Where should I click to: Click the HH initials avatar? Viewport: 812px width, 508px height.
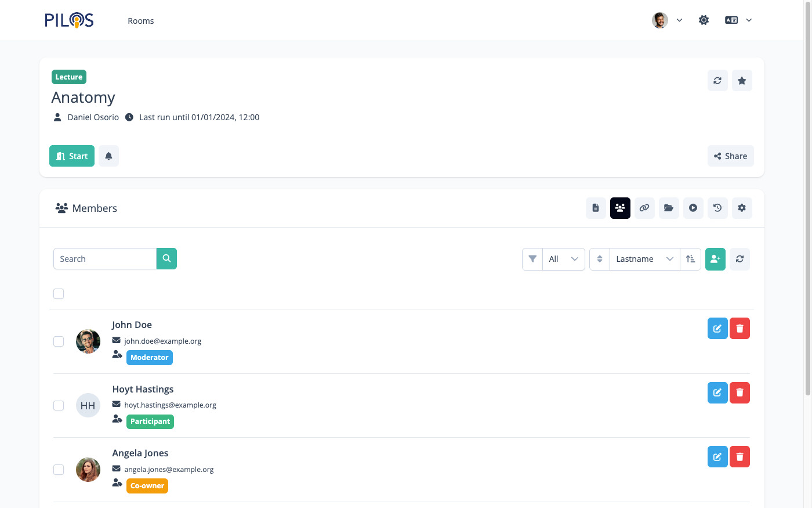tap(88, 405)
